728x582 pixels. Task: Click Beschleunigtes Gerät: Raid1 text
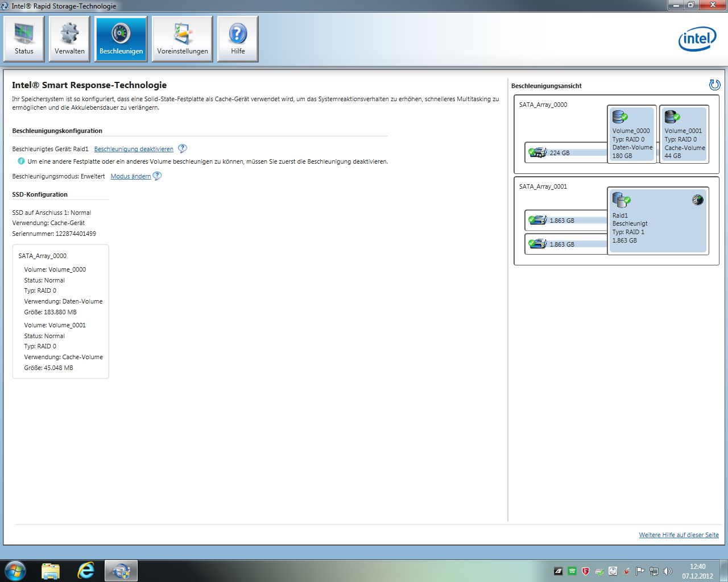pos(50,149)
